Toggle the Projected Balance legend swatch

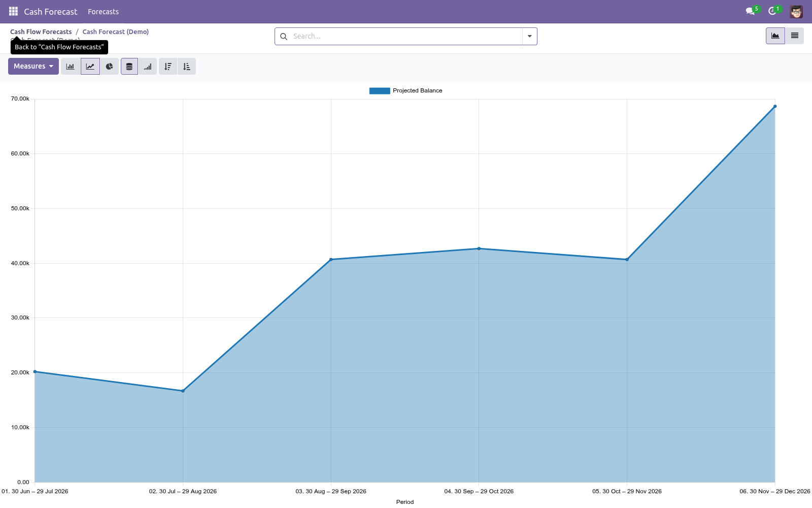click(380, 91)
